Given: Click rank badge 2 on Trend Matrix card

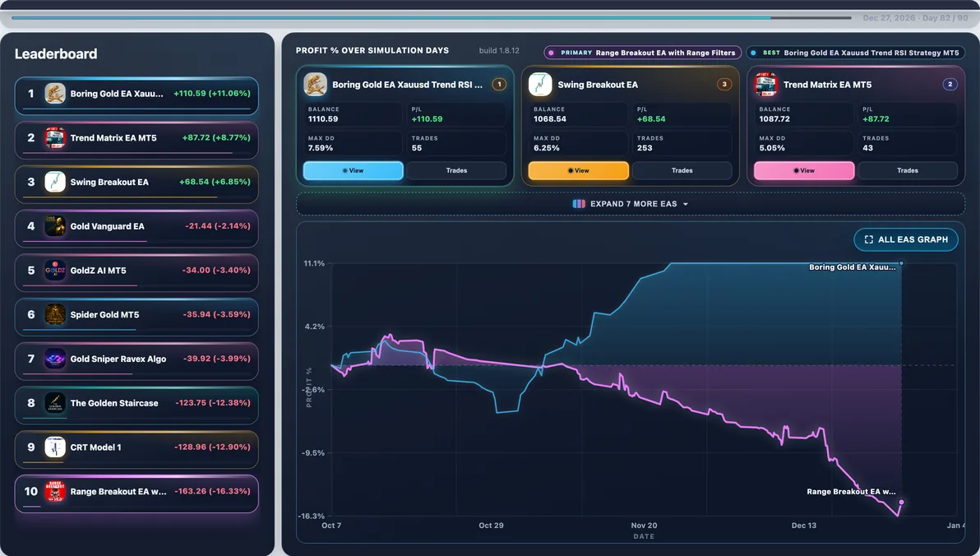Looking at the screenshot, I should [950, 85].
